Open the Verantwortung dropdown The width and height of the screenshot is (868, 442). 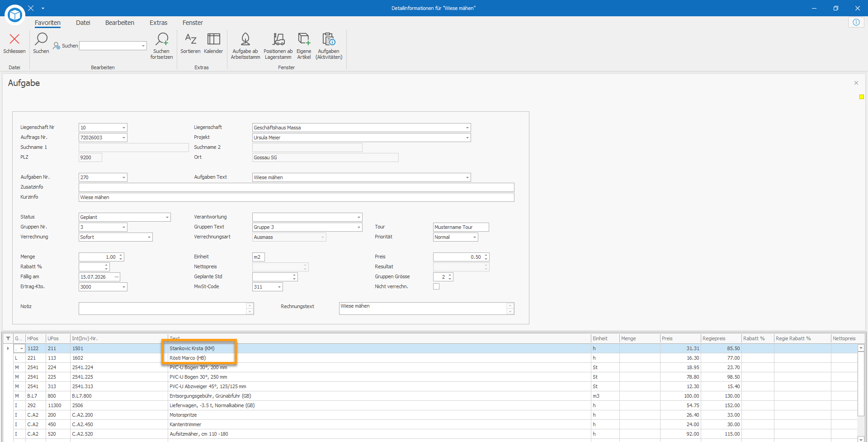tap(359, 217)
